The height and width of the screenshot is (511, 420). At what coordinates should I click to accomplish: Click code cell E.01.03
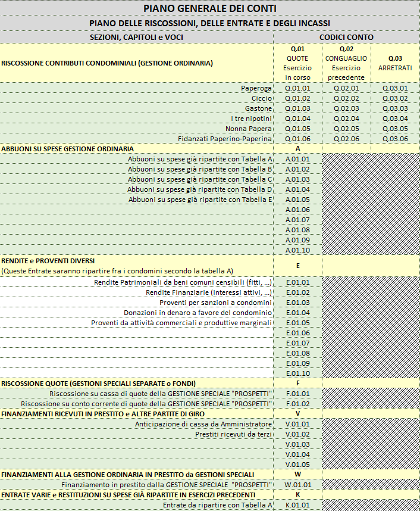pos(297,302)
